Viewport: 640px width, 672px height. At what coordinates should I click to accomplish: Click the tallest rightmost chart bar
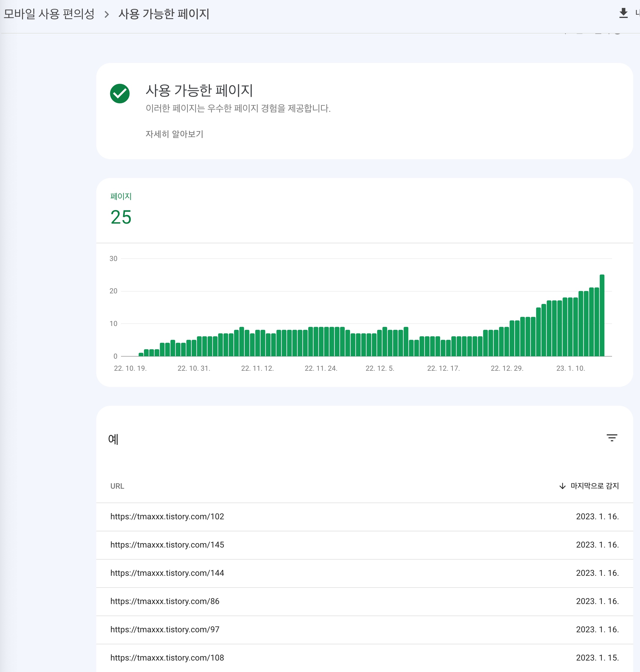[602, 315]
